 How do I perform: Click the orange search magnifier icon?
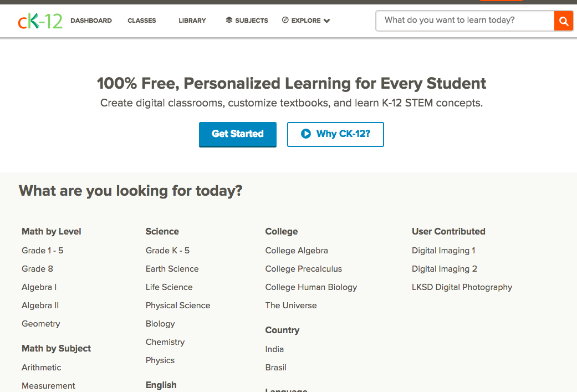pos(564,21)
